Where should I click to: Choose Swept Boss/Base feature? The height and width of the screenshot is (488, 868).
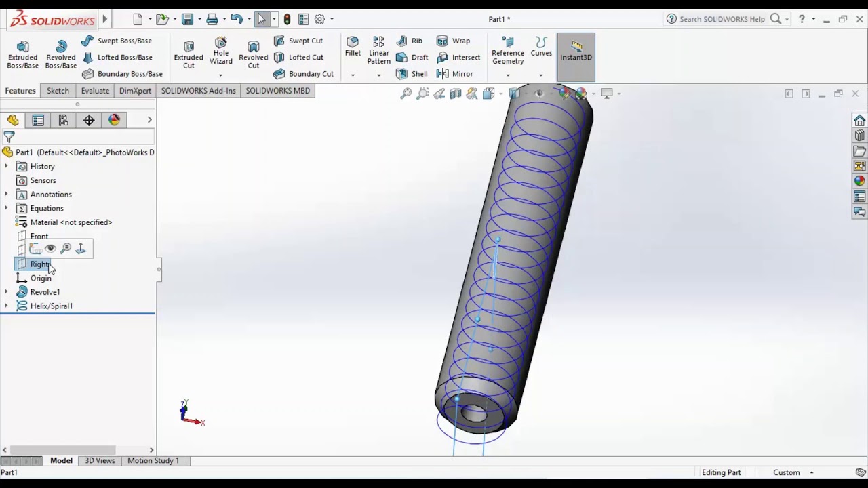pyautogui.click(x=117, y=41)
